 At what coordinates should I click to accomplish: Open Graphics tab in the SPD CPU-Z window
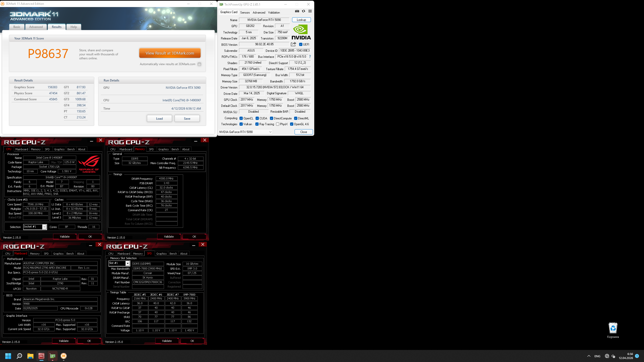(161, 254)
